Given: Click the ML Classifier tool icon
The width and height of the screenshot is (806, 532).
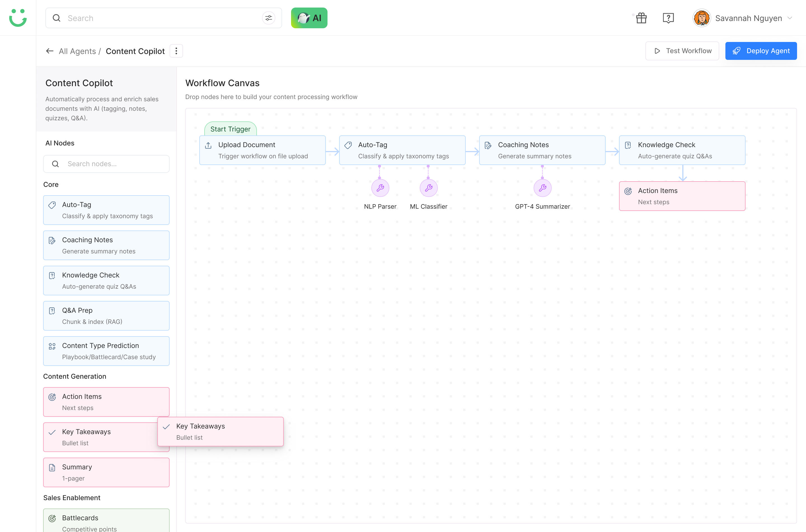Looking at the screenshot, I should 429,188.
